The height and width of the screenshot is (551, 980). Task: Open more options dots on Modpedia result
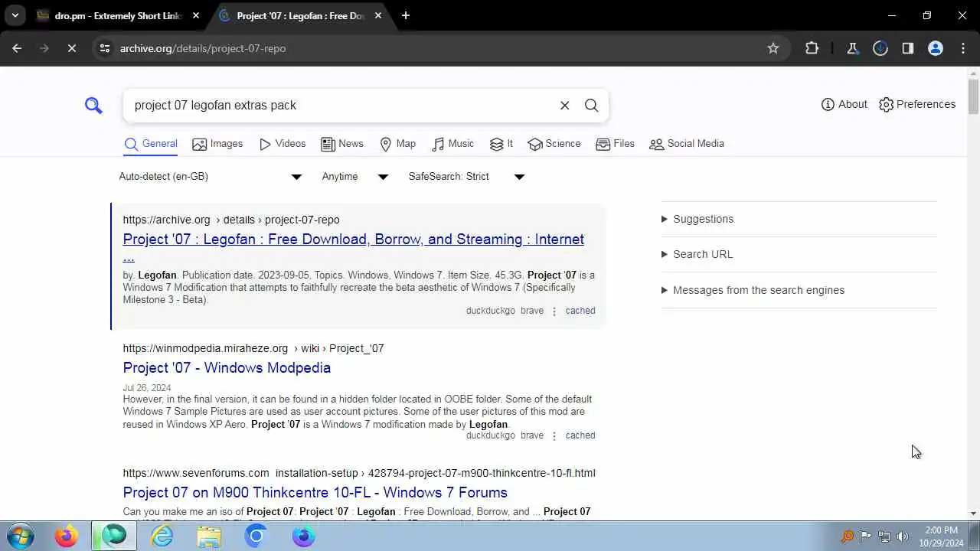(554, 435)
